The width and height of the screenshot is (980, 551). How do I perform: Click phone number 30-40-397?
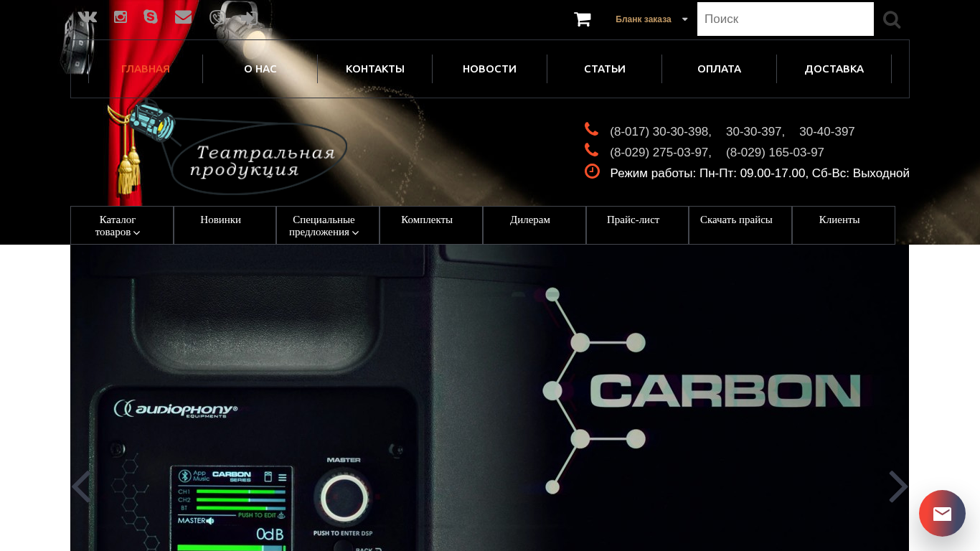click(827, 132)
